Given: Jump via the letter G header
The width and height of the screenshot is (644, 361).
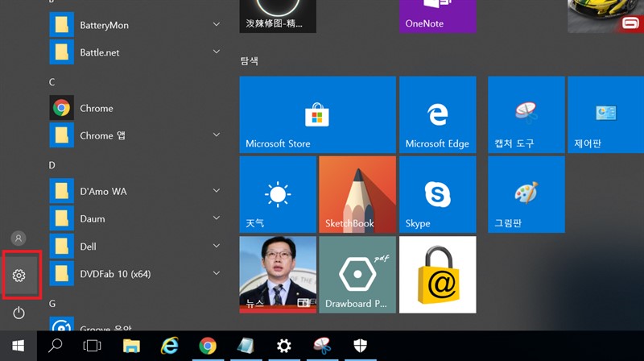Looking at the screenshot, I should [52, 304].
